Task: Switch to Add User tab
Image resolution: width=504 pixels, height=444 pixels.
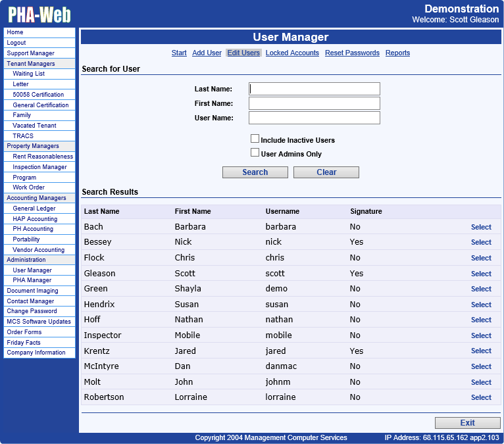Action: coord(207,53)
